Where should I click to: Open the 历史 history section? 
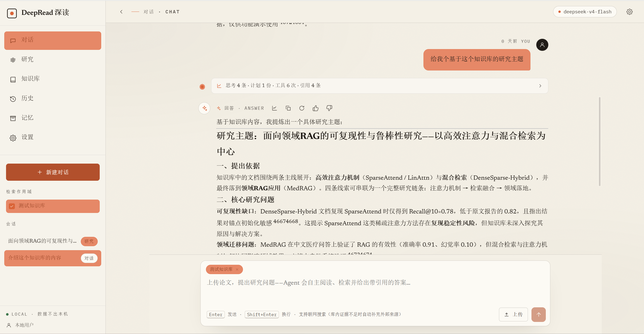(53, 98)
